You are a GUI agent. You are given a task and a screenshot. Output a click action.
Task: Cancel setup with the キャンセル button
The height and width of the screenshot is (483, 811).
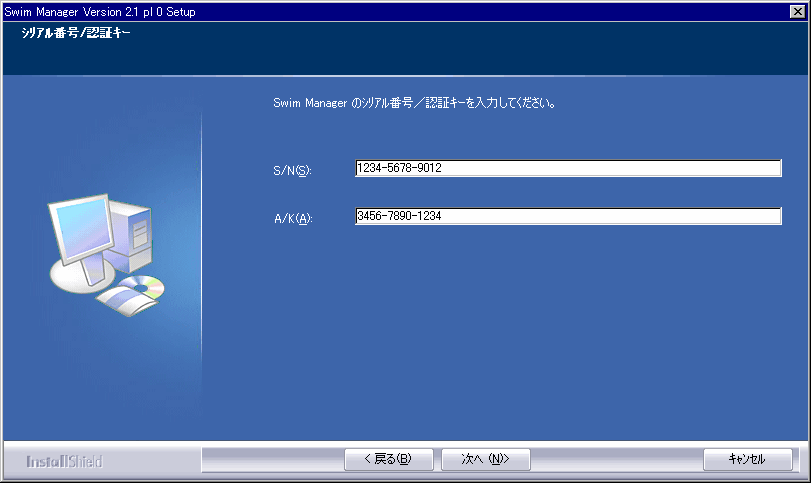(x=747, y=459)
